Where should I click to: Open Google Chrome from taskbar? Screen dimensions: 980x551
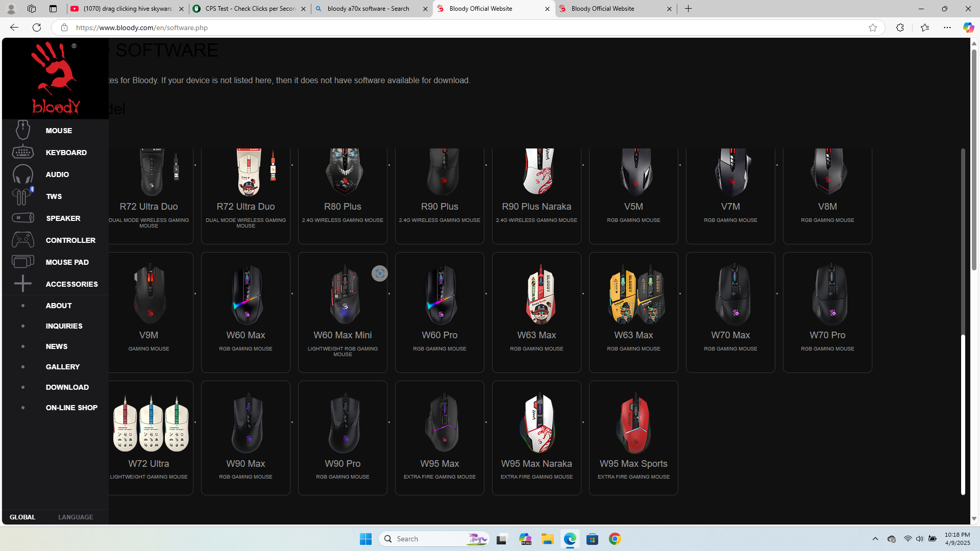pyautogui.click(x=615, y=539)
